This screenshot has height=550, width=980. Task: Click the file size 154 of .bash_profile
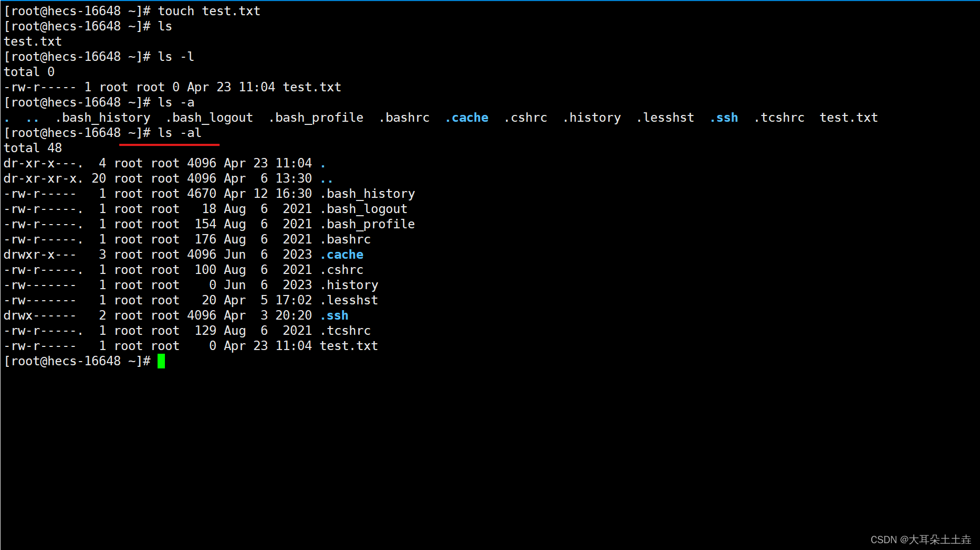pos(205,224)
